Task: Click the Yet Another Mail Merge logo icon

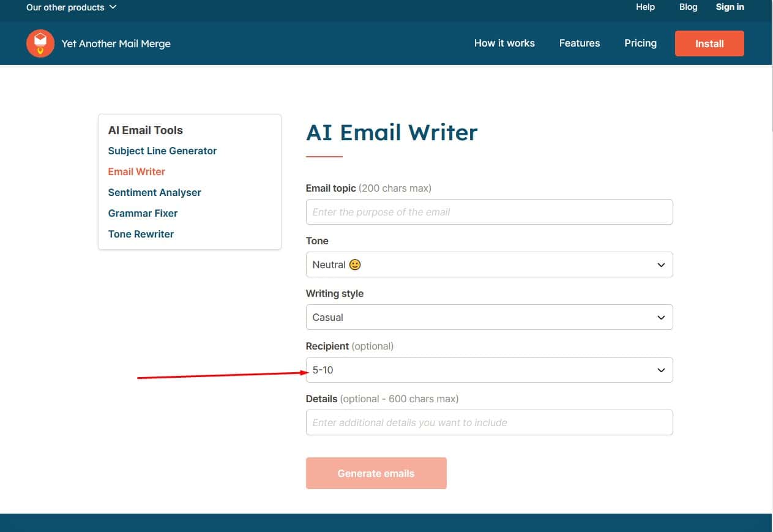Action: (40, 43)
